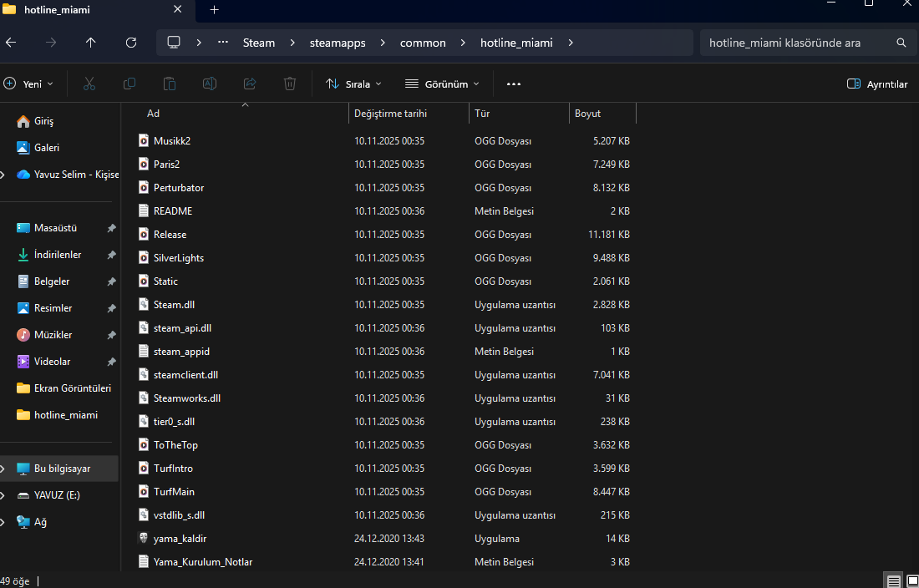Click the Share icon in toolbar
919x588 pixels.
250,84
